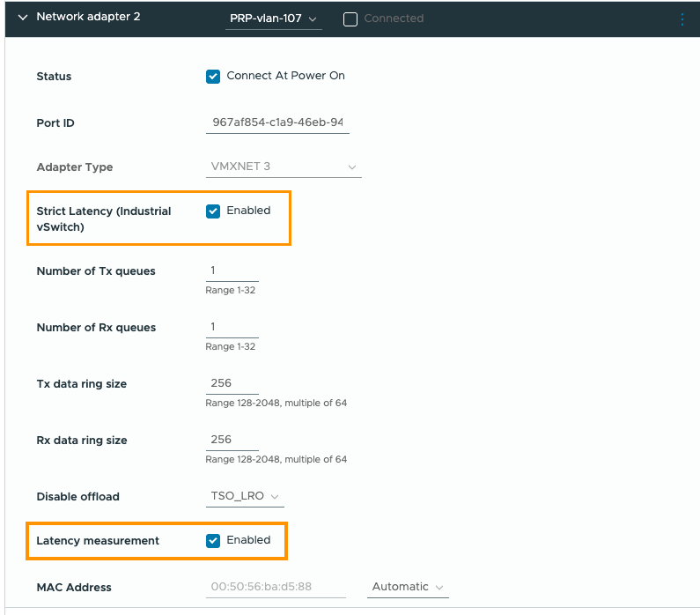Toggle Connect At Power On checkbox
This screenshot has height=615, width=700.
click(213, 77)
